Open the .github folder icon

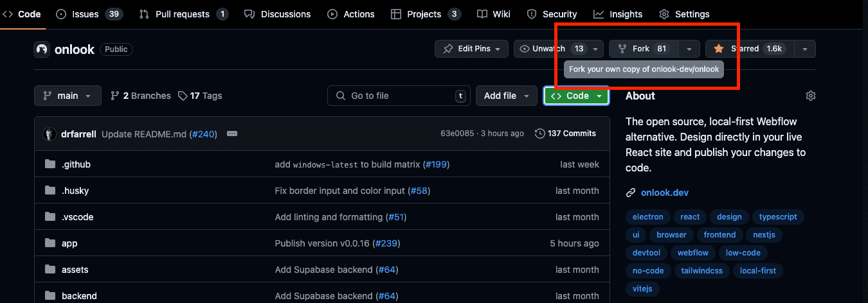[x=50, y=164]
